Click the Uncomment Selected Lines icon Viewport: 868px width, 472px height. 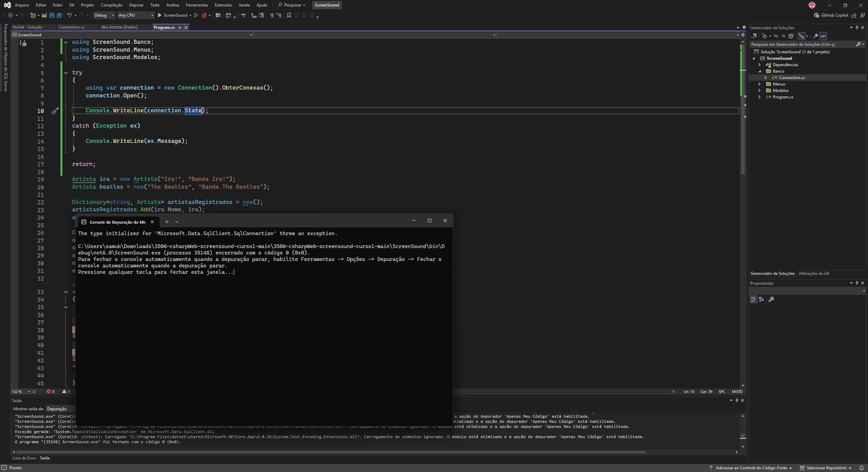279,15
